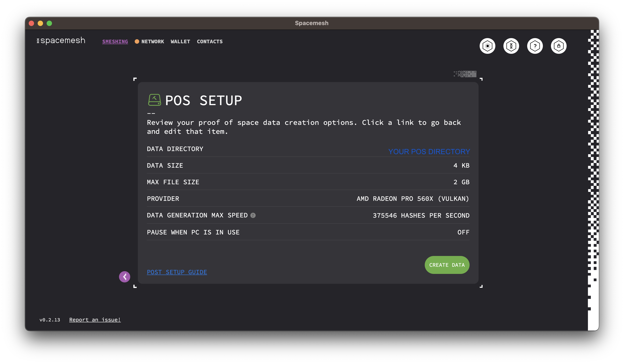Select the back navigation arrow icon
Viewport: 624px width, 364px height.
point(125,276)
